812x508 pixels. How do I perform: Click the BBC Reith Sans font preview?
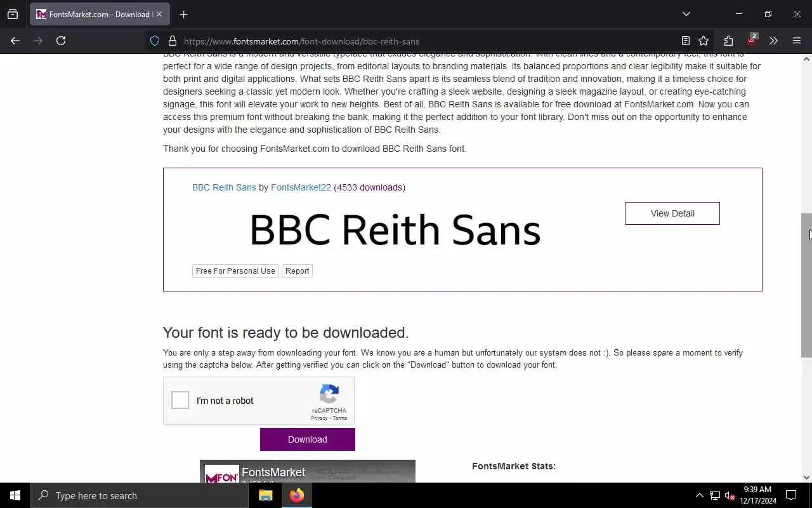pos(395,230)
